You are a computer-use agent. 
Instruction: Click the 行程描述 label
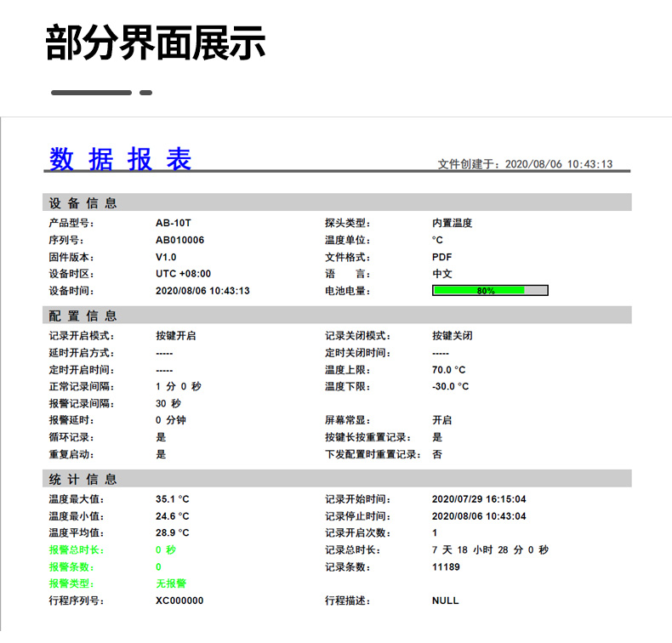[348, 600]
